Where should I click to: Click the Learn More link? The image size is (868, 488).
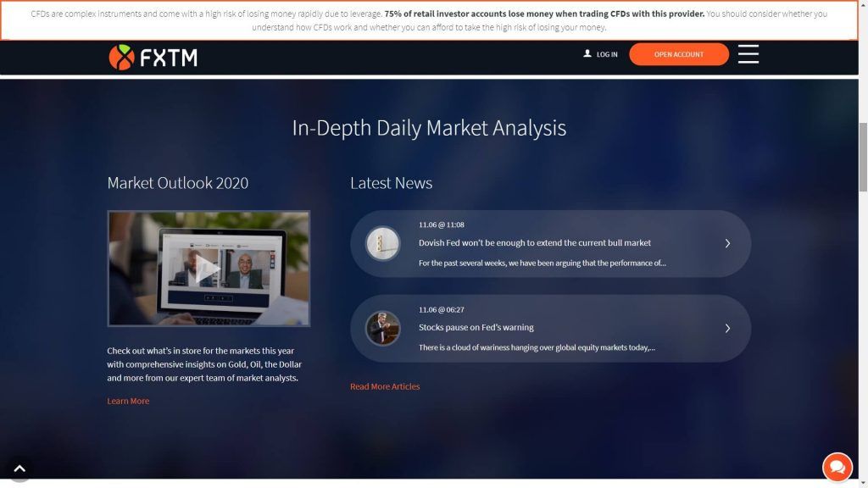(128, 401)
